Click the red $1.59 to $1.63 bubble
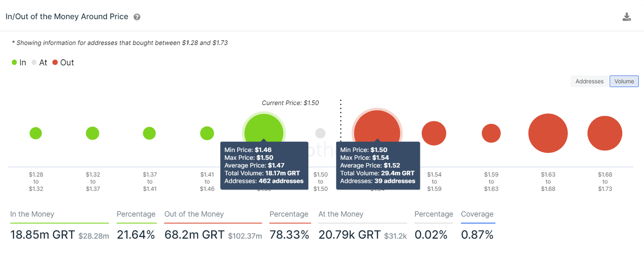The width and height of the screenshot is (644, 257). click(491, 134)
